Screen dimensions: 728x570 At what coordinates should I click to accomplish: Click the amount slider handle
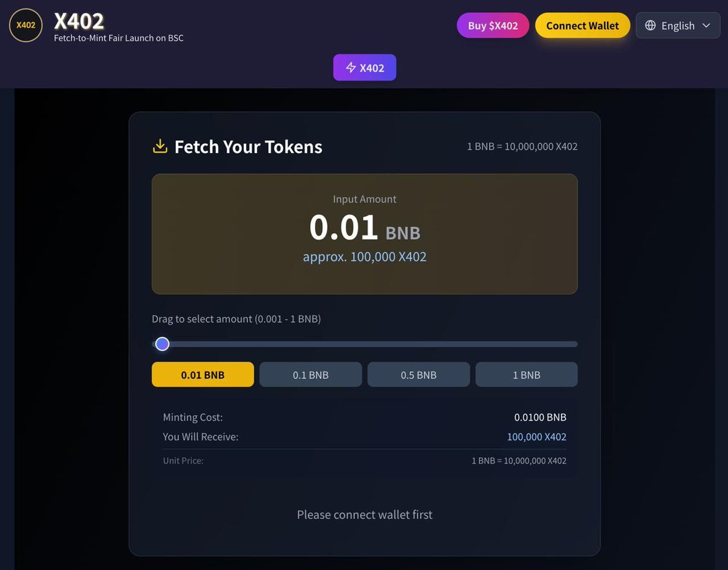tap(162, 344)
